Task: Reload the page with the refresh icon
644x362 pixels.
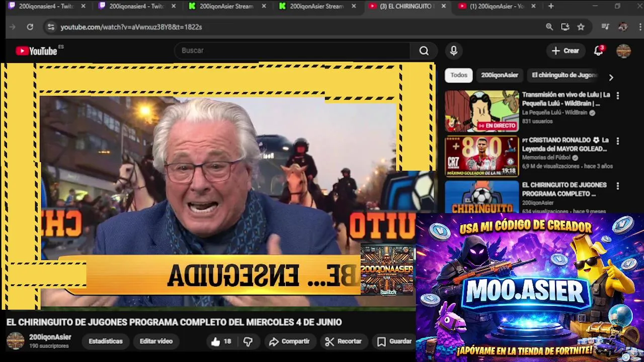Action: point(30,27)
